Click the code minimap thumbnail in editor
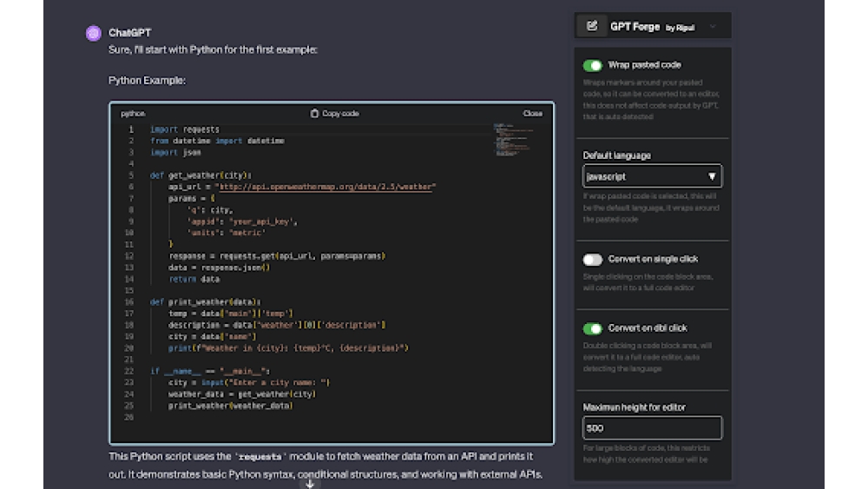The height and width of the screenshot is (489, 868). pyautogui.click(x=513, y=140)
